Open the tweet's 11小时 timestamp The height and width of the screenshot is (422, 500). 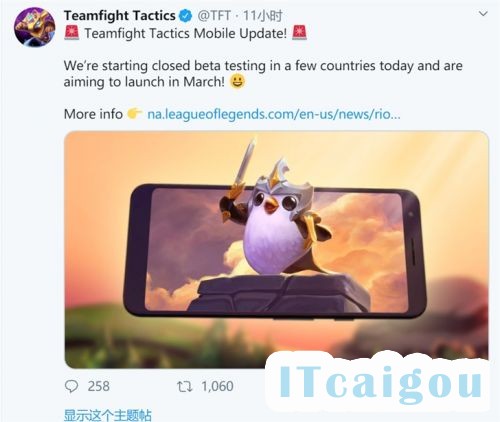tap(262, 16)
